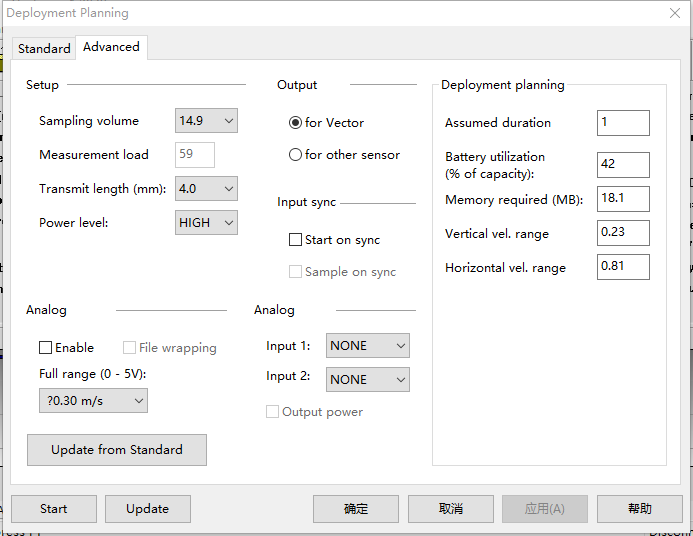Focus the Battery utilization field
The height and width of the screenshot is (536, 693).
tap(623, 165)
